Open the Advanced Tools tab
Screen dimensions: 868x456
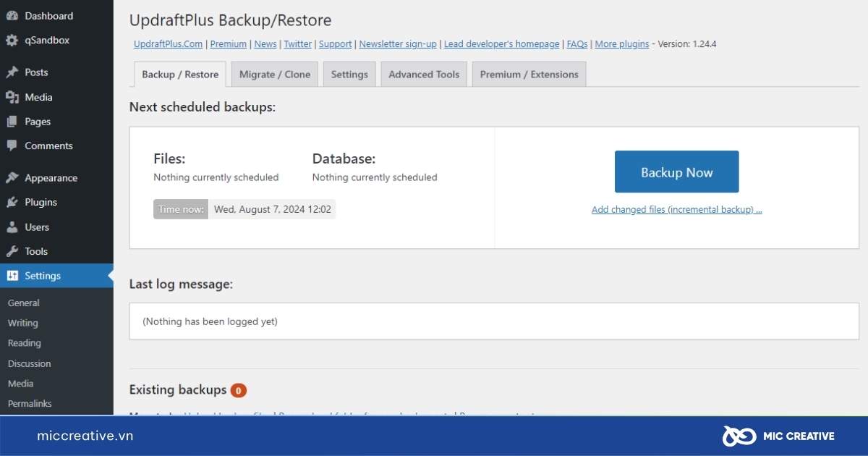[x=424, y=75]
